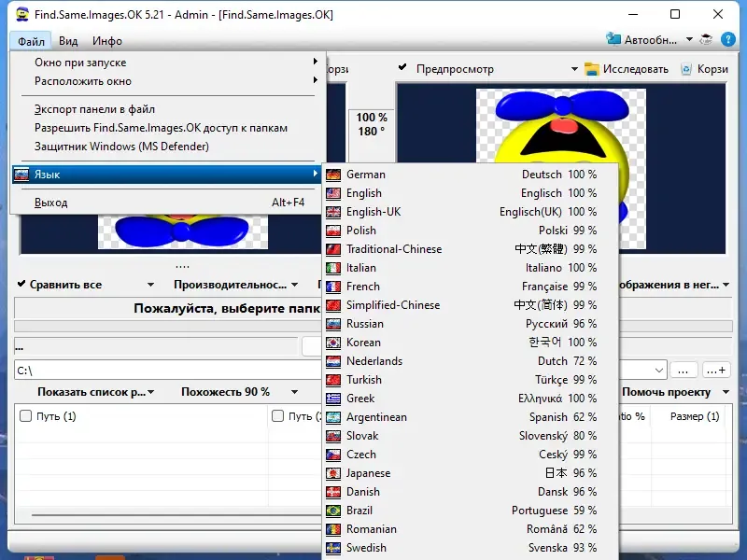Click the French flag icon
Screen dimensions: 747x560
(333, 287)
